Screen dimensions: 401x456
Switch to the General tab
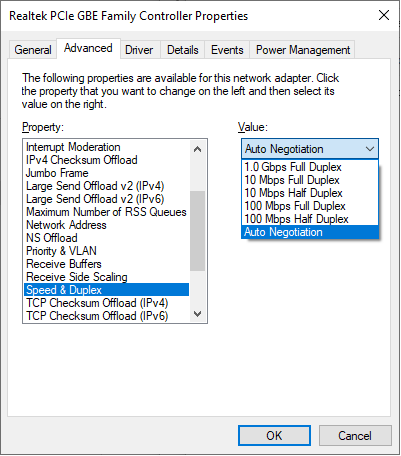click(33, 50)
